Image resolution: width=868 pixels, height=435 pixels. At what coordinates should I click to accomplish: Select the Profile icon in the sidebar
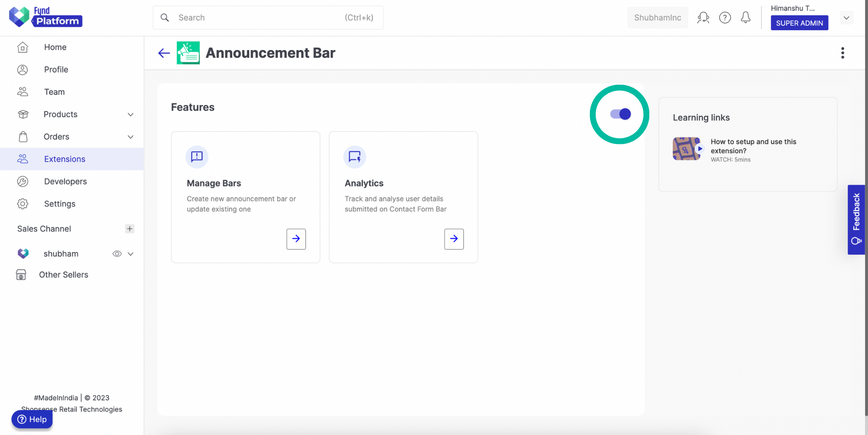pos(23,69)
